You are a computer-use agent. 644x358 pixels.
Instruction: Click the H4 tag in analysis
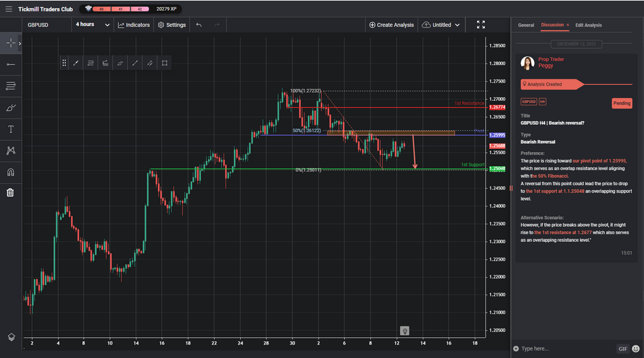[x=542, y=102]
